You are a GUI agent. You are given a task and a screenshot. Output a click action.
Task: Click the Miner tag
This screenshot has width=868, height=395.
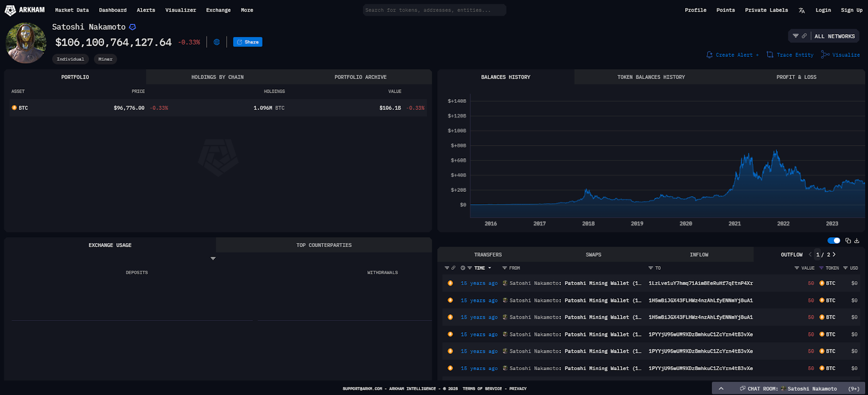tap(105, 59)
